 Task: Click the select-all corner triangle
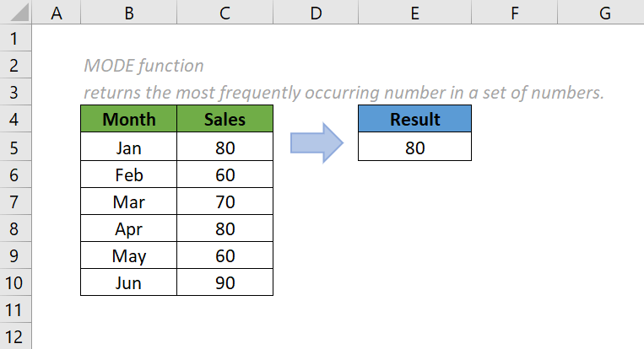[x=17, y=13]
